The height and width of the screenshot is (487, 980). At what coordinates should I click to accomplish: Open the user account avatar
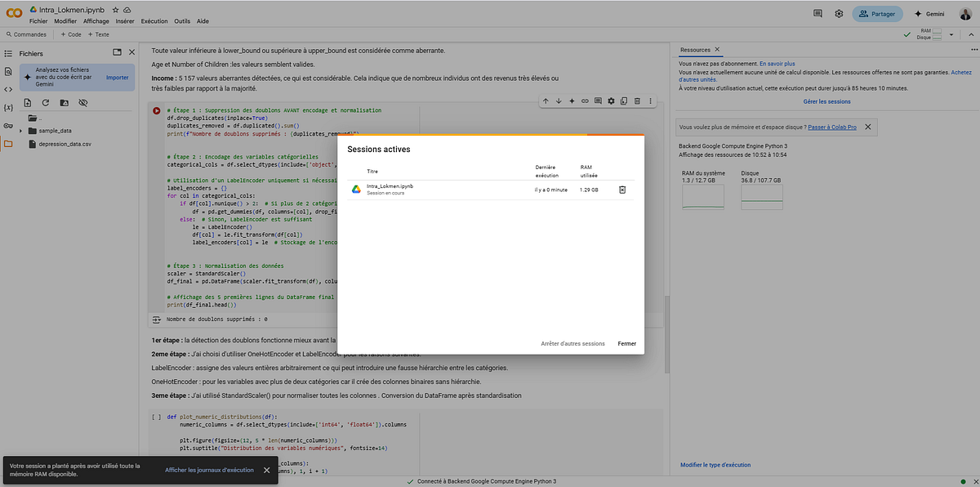point(964,14)
